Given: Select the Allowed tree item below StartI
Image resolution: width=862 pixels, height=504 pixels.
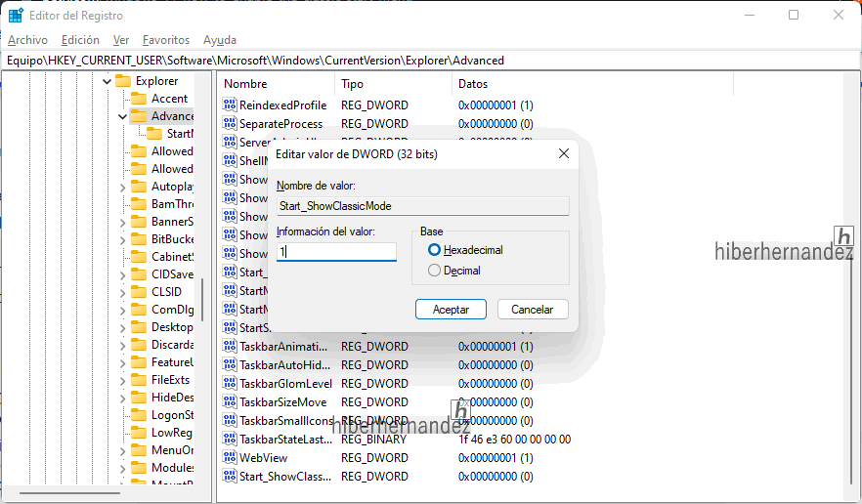Looking at the screenshot, I should [x=172, y=151].
